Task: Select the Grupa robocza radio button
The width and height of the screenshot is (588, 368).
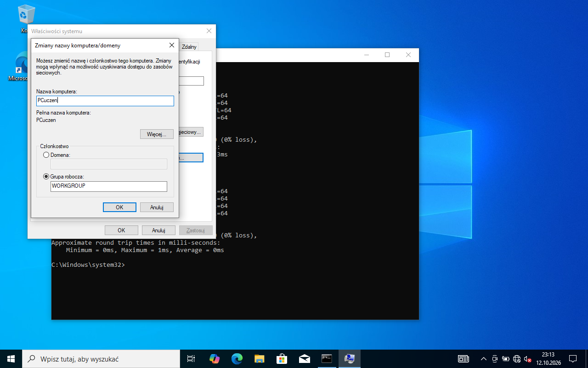Action: point(46,177)
